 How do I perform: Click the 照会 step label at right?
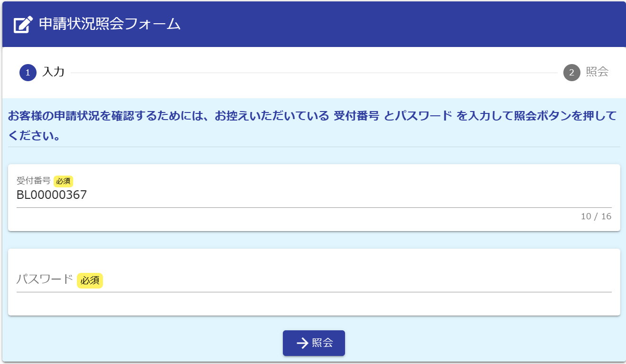[597, 72]
